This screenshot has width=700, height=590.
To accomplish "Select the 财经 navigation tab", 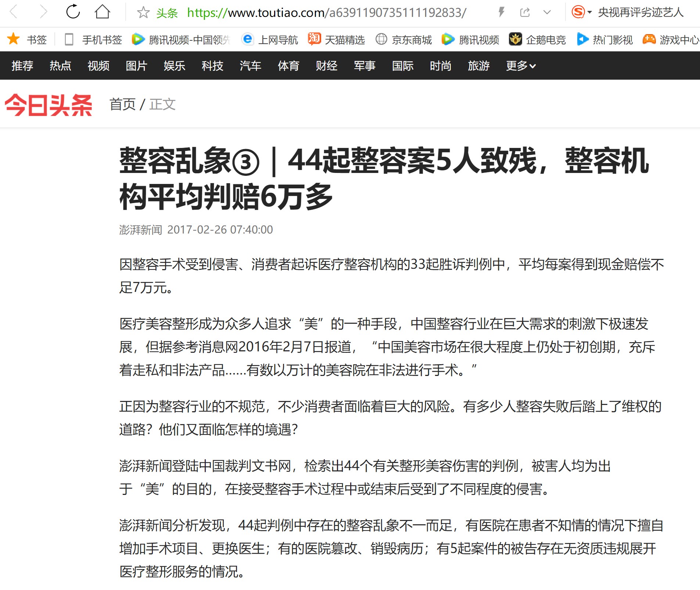I will (x=326, y=66).
